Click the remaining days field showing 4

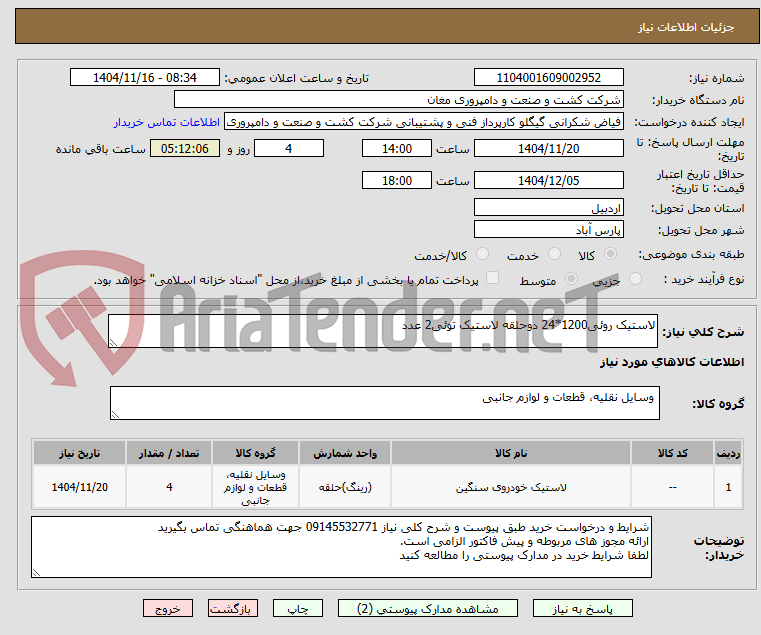point(289,149)
